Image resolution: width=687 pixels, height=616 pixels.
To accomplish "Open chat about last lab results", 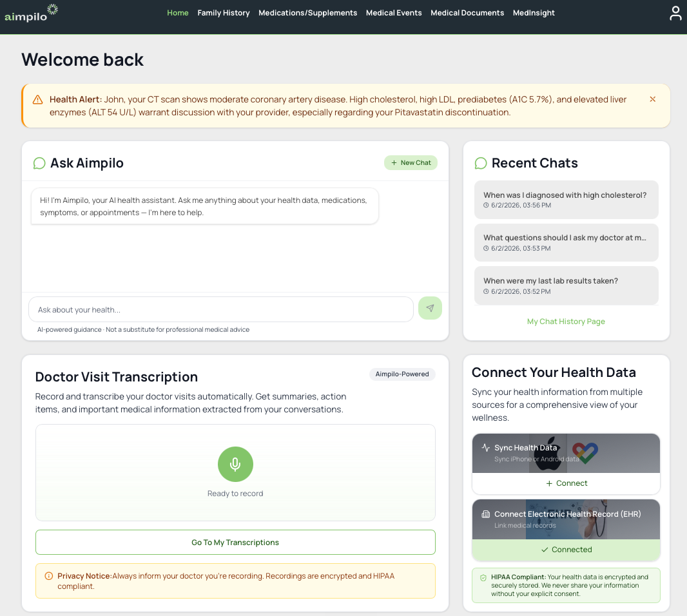I will tap(566, 285).
